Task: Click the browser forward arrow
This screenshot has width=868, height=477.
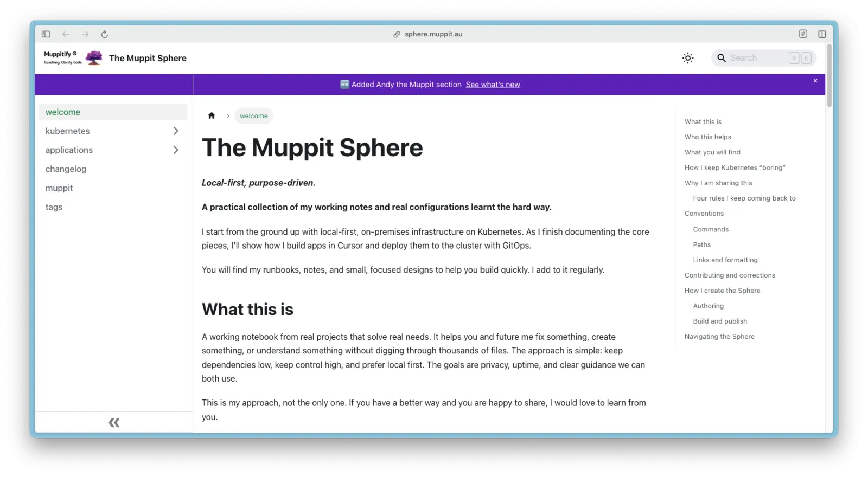Action: [x=85, y=34]
